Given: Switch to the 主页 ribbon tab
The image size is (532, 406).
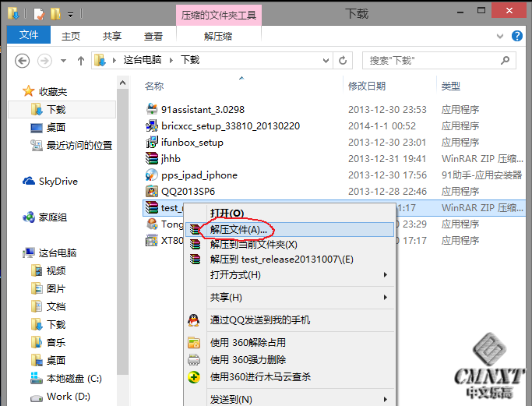Looking at the screenshot, I should pos(71,36).
